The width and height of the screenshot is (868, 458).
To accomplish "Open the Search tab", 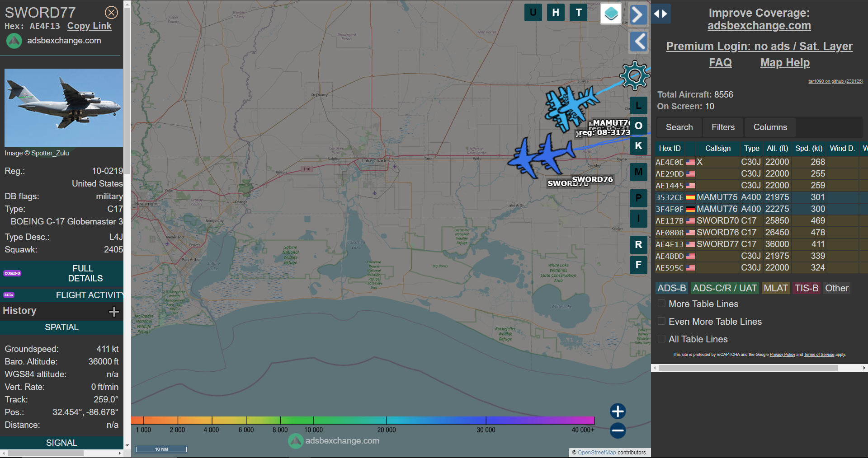I will 679,127.
